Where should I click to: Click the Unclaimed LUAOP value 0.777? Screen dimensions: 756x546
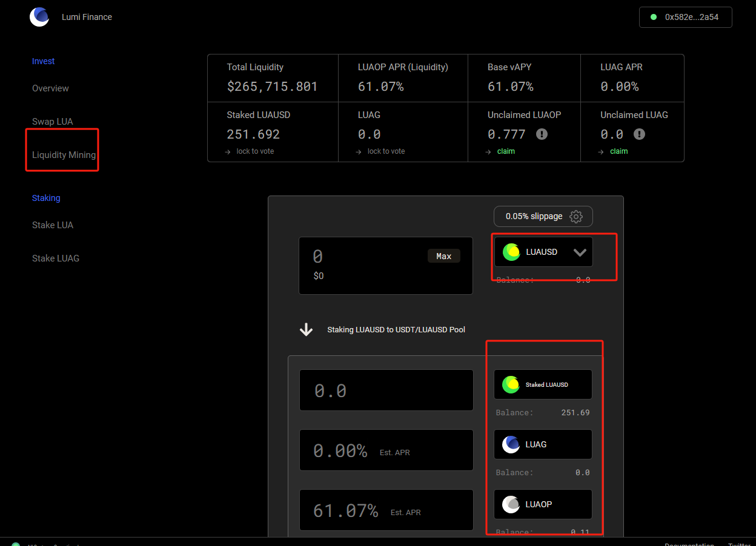click(x=506, y=134)
